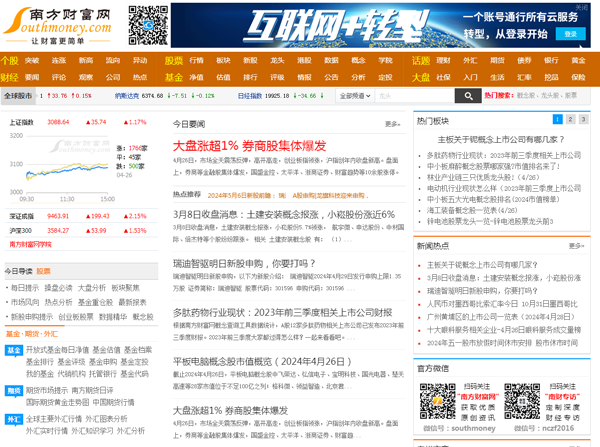Click 异动 in the nav bar

point(140,60)
